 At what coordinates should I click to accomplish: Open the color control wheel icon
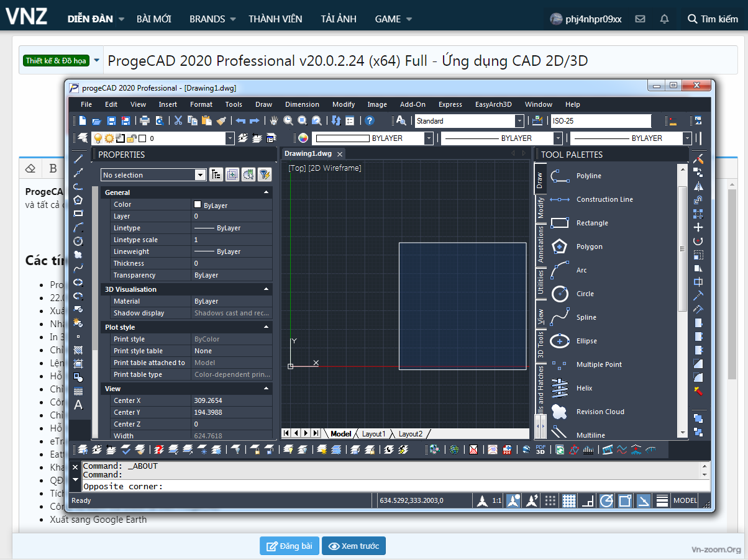click(x=303, y=138)
